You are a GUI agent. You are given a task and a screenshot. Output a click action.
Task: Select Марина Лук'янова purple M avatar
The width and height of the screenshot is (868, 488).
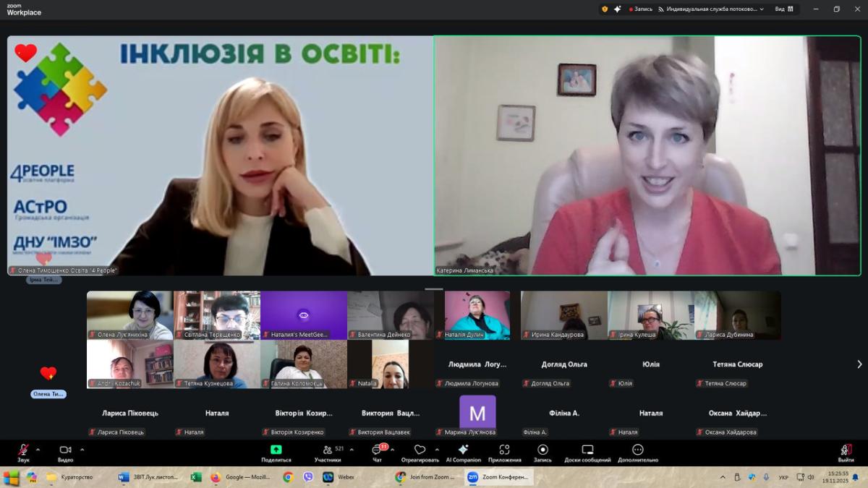(477, 413)
